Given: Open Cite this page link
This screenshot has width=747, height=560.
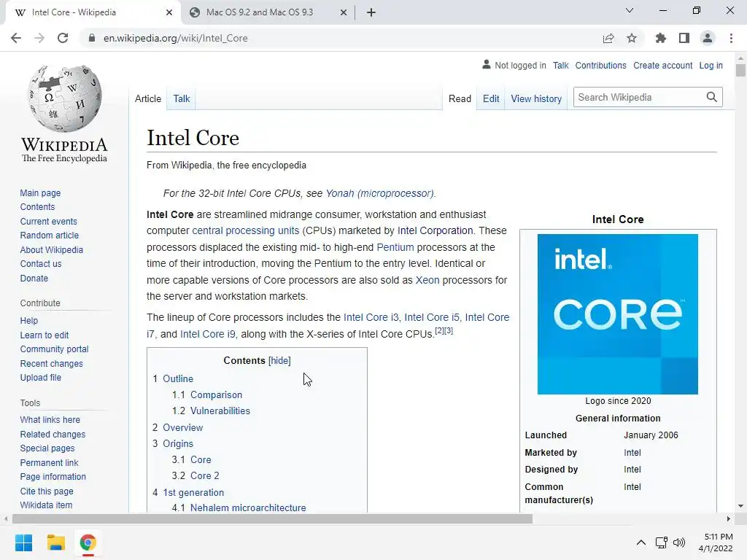Looking at the screenshot, I should [x=47, y=491].
